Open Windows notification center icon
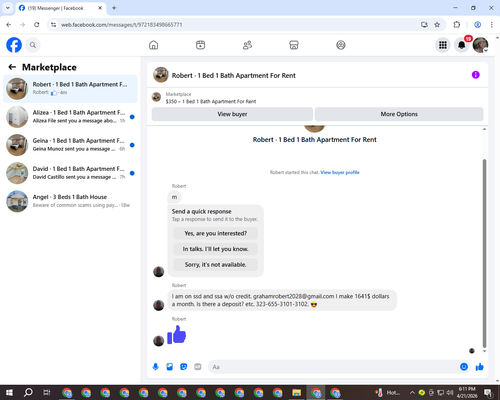 [489, 393]
